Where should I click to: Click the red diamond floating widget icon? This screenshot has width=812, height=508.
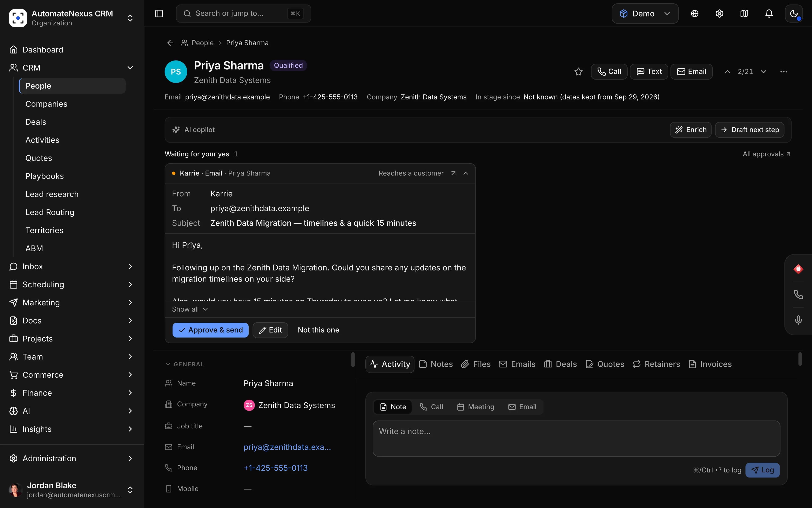(x=798, y=269)
